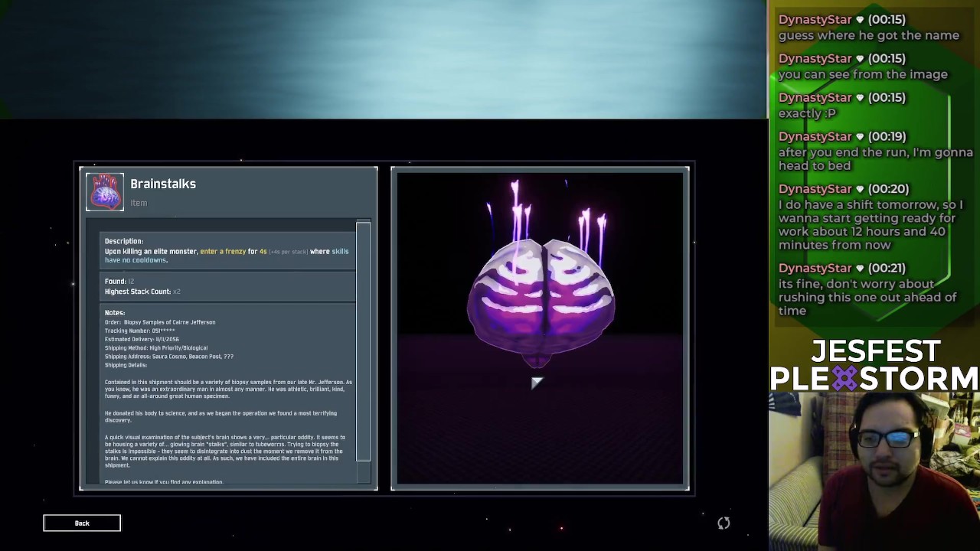Click the Brainstalks title text
This screenshot has width=980, height=551.
[x=163, y=184]
